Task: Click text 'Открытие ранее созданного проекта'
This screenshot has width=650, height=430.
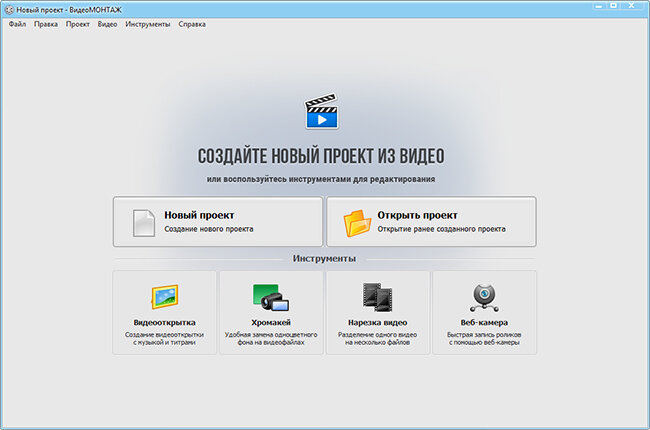Action: (441, 229)
